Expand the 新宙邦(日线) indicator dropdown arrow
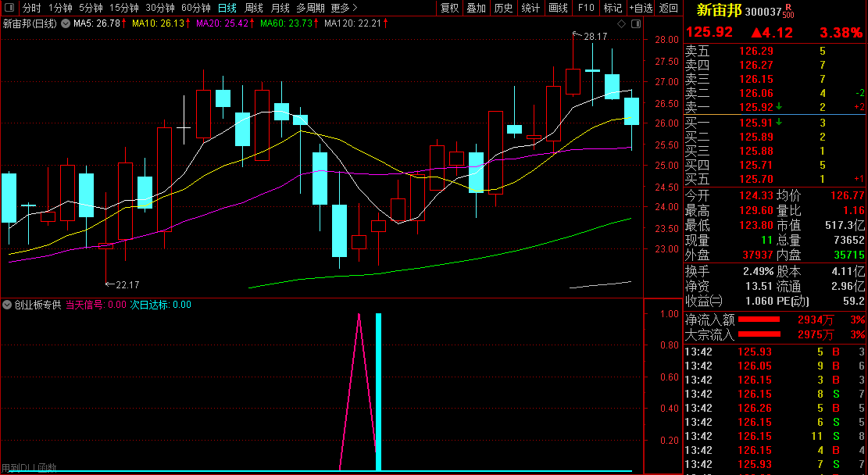 [x=64, y=24]
